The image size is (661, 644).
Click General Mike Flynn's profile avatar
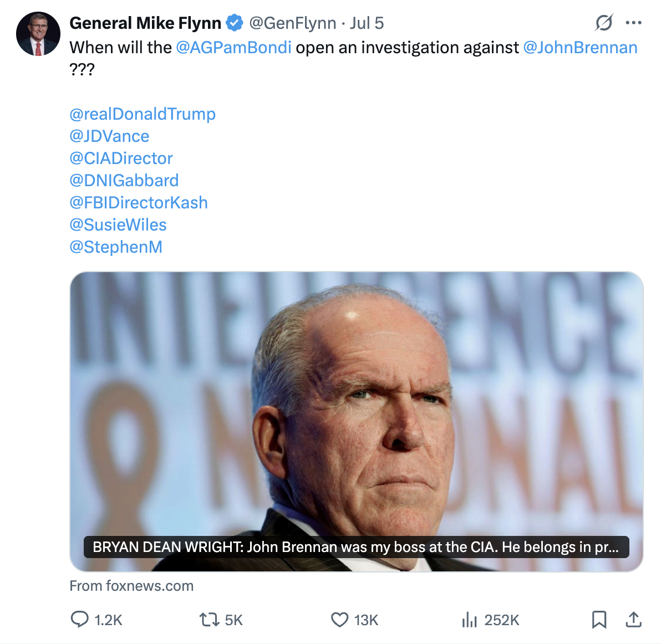tap(38, 34)
